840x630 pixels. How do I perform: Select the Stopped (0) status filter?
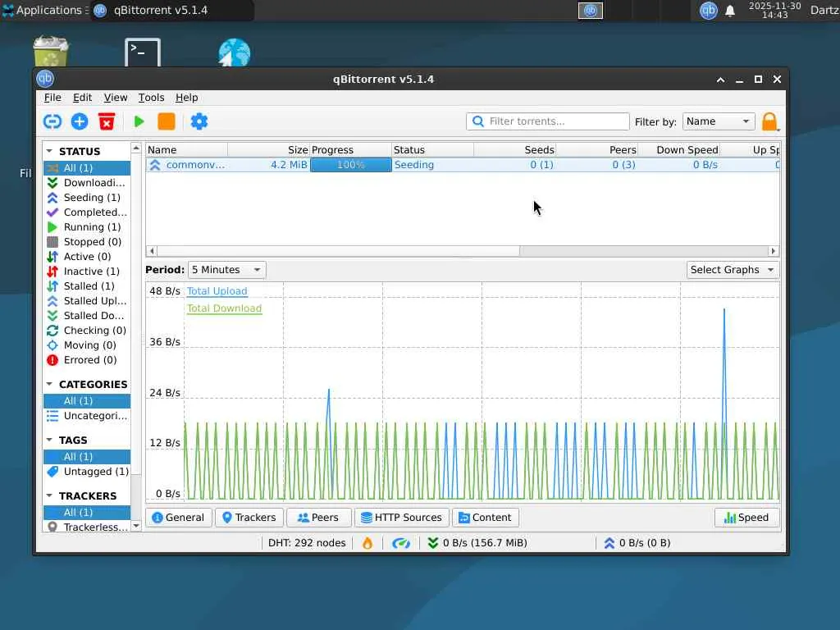pyautogui.click(x=87, y=242)
